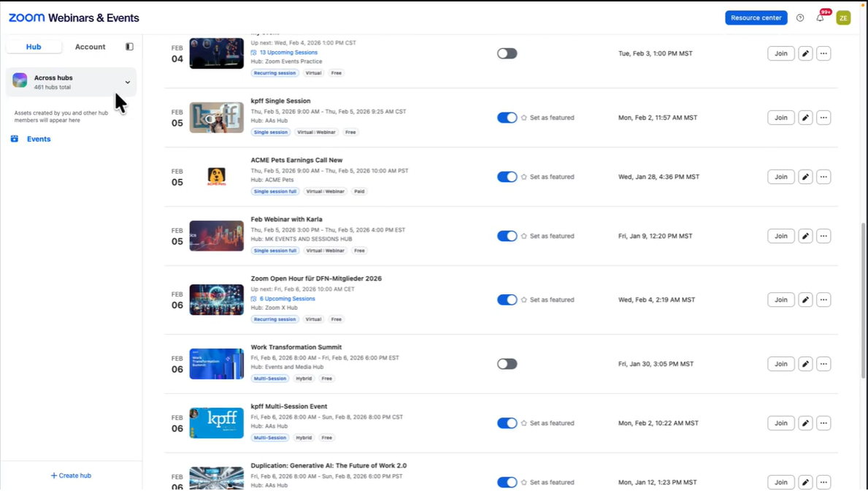This screenshot has width=868, height=491.
Task: Edit kpff Multi-Session Event pencil icon
Action: (805, 423)
